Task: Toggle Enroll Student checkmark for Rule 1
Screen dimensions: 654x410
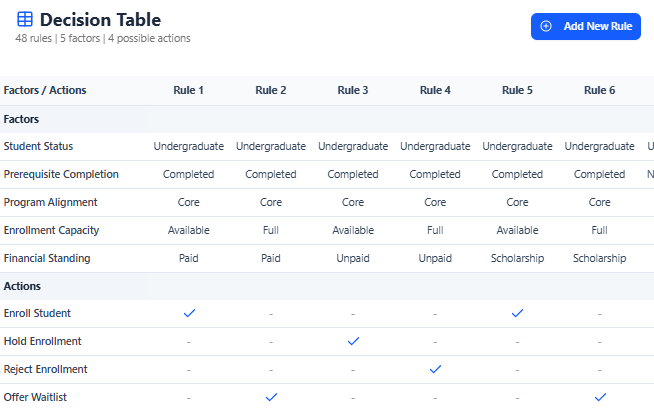Action: [189, 313]
